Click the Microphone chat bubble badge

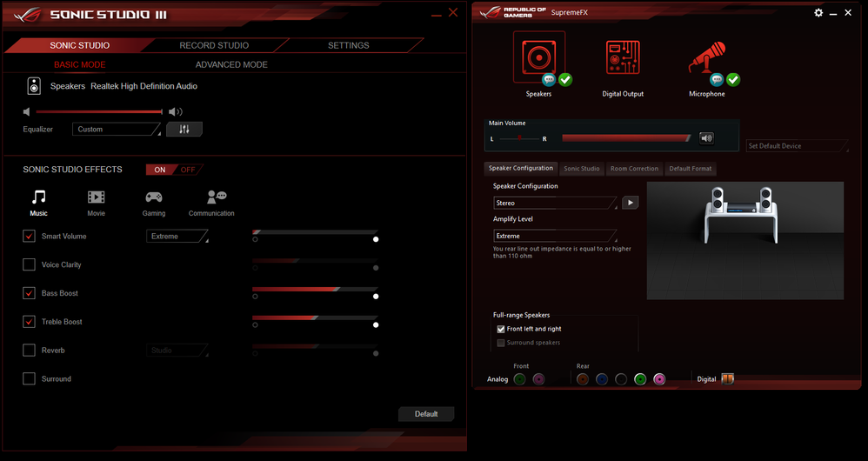point(717,80)
